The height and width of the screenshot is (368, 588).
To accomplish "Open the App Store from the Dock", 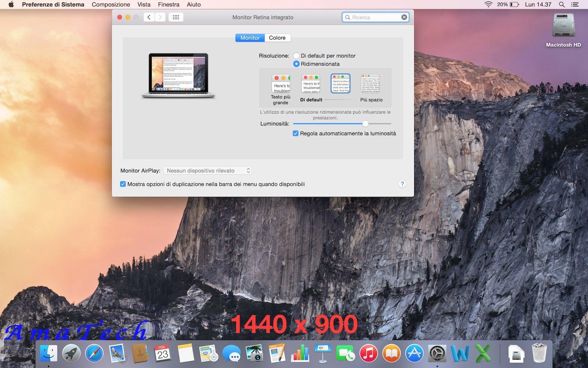I will (x=414, y=353).
